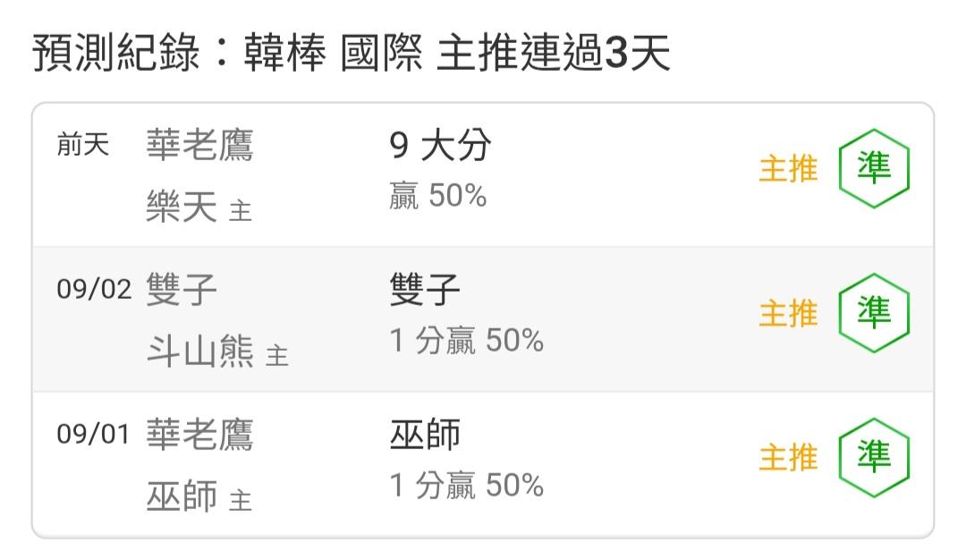The width and height of the screenshot is (966, 560).
Task: Click team name 樂天 in the first row
Action: pyautogui.click(x=181, y=207)
